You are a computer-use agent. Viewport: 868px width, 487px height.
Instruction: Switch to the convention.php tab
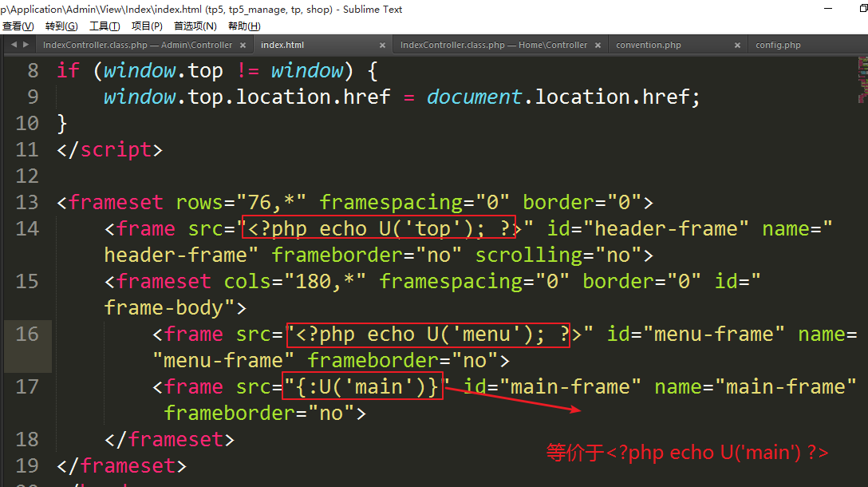pos(648,46)
